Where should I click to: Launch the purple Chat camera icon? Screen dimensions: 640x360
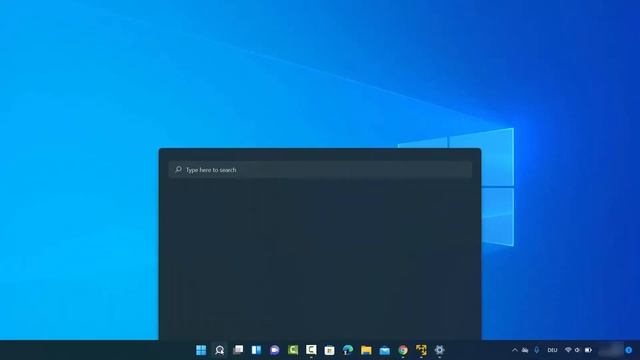point(275,350)
